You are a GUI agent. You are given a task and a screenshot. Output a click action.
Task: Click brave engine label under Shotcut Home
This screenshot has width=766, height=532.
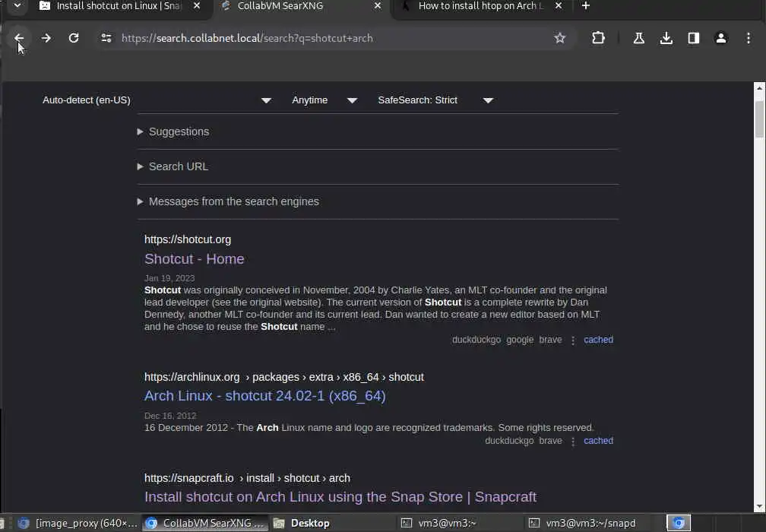[550, 340]
